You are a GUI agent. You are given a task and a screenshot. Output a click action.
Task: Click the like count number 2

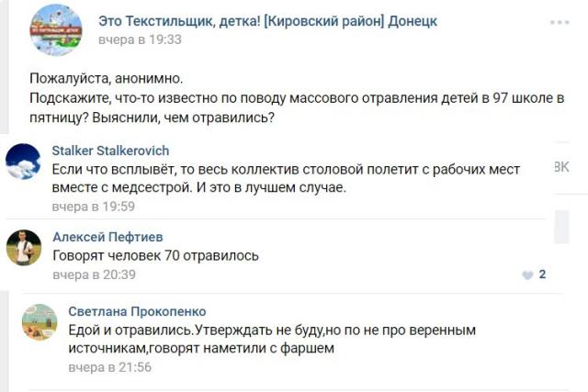point(543,274)
